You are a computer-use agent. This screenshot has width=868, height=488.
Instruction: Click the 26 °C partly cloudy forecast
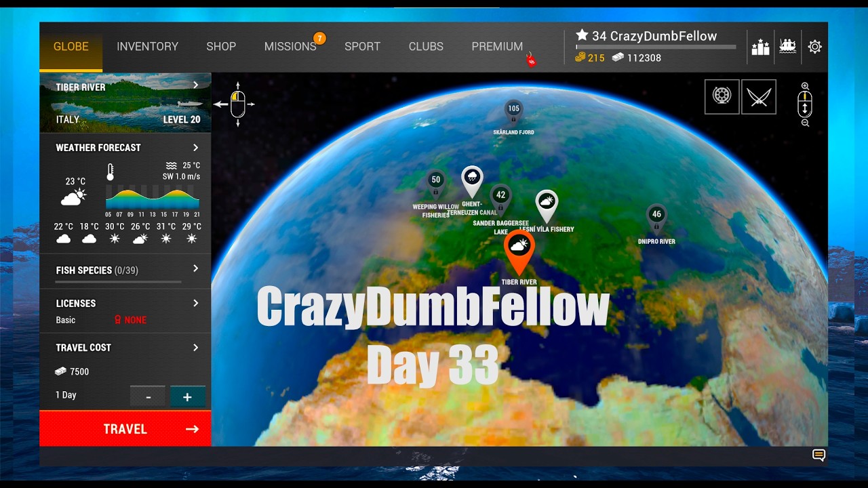[140, 232]
